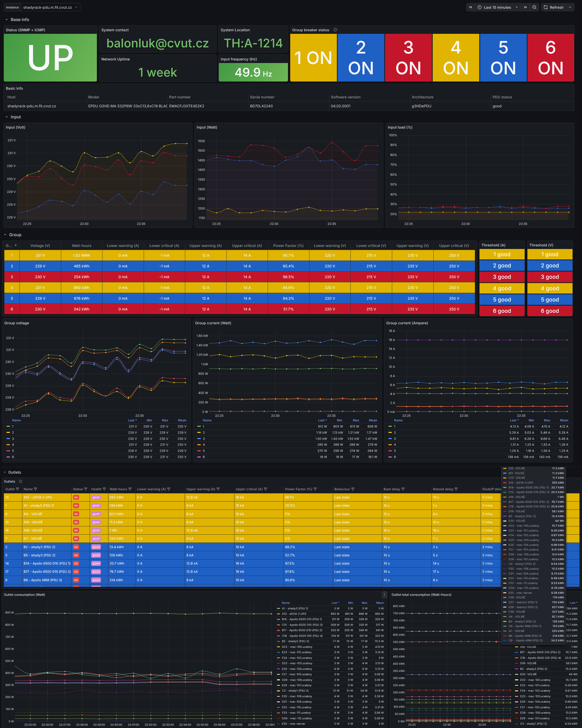Image resolution: width=582 pixels, height=728 pixels.
Task: Click the info icon beside the Outlets header
Action: pyautogui.click(x=20, y=481)
